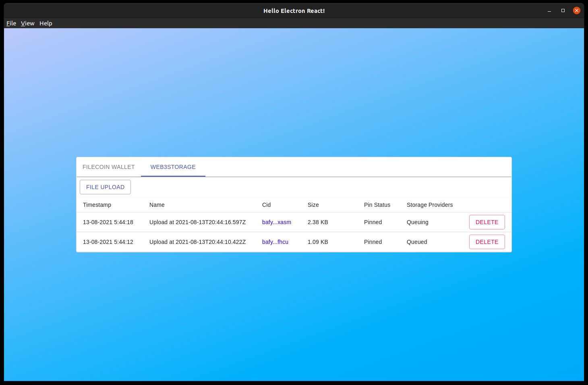Click the Hello Electron React! title bar
This screenshot has width=588, height=385.
tap(294, 11)
